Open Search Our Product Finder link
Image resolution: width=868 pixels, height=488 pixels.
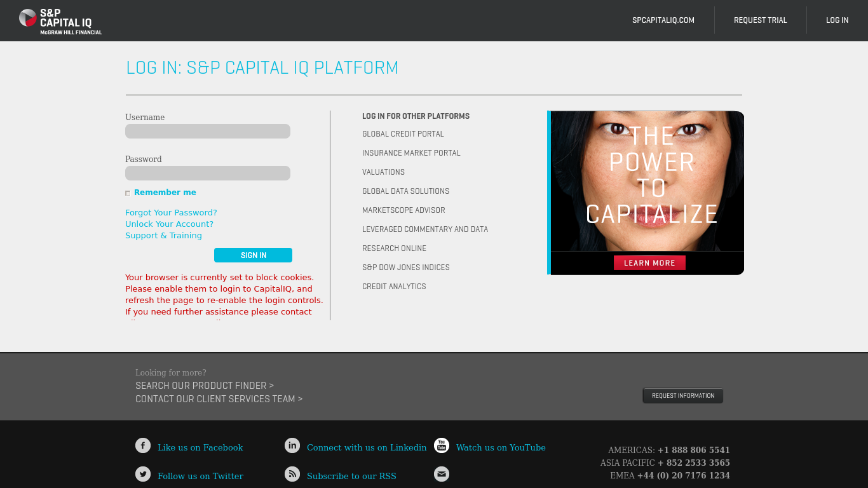(205, 386)
